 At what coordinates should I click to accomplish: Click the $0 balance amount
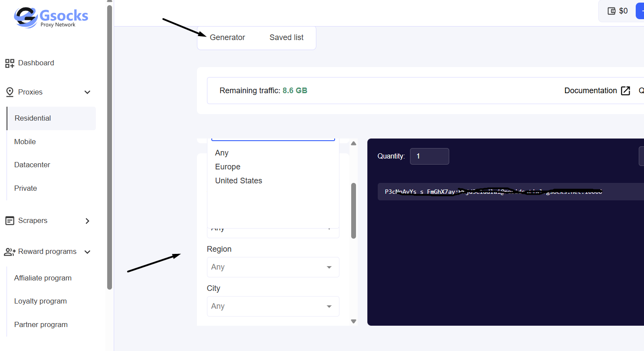624,11
